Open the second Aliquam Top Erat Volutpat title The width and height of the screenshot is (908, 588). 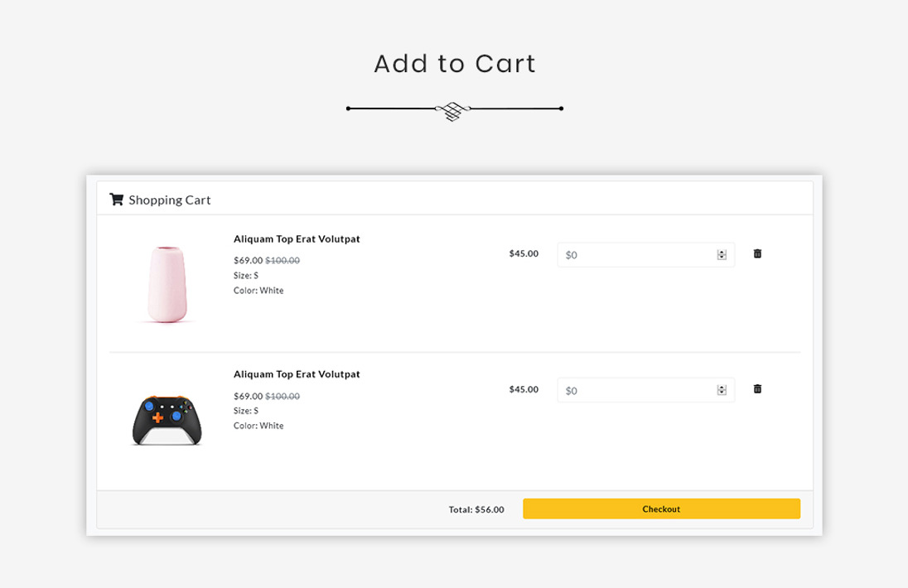(x=297, y=374)
